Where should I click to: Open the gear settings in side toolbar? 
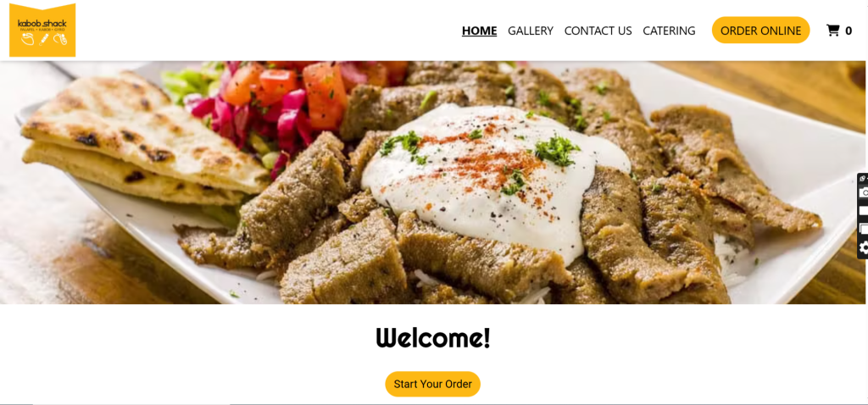click(x=864, y=248)
